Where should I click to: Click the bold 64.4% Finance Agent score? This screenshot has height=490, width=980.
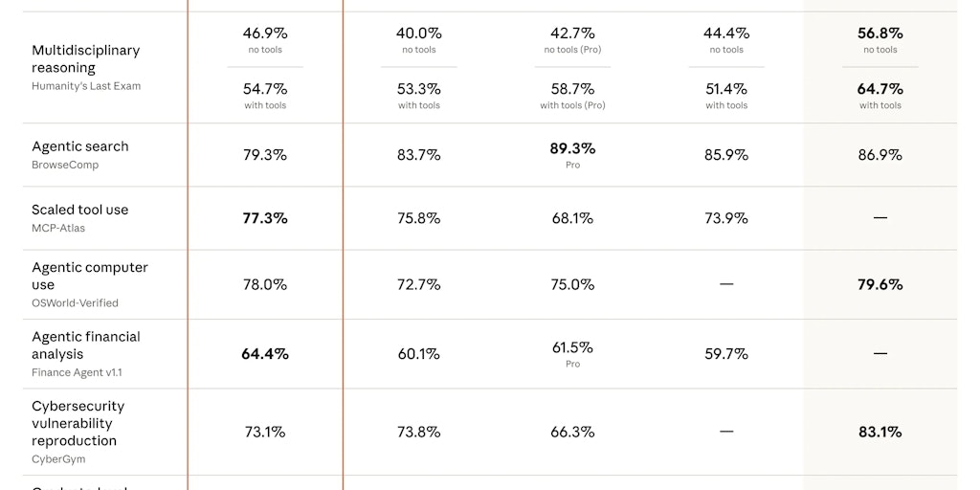point(265,354)
